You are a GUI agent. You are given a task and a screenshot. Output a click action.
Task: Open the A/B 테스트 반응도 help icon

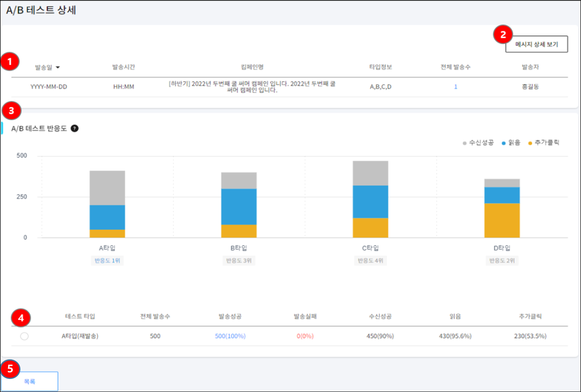coord(75,128)
